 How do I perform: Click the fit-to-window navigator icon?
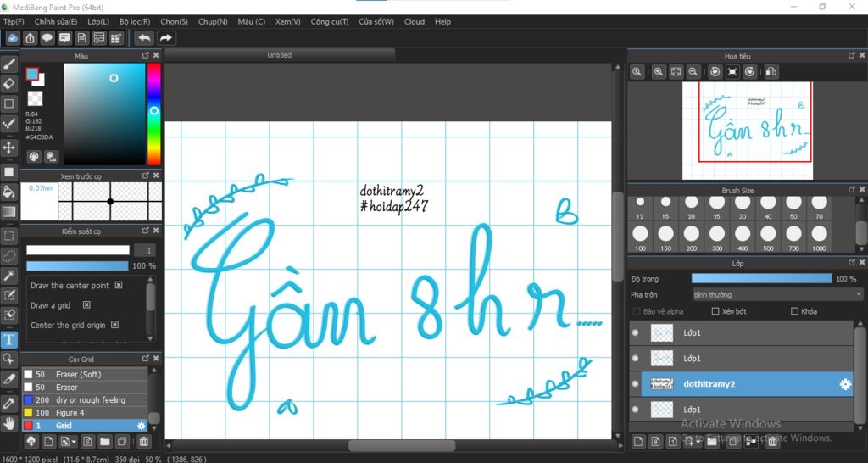676,72
